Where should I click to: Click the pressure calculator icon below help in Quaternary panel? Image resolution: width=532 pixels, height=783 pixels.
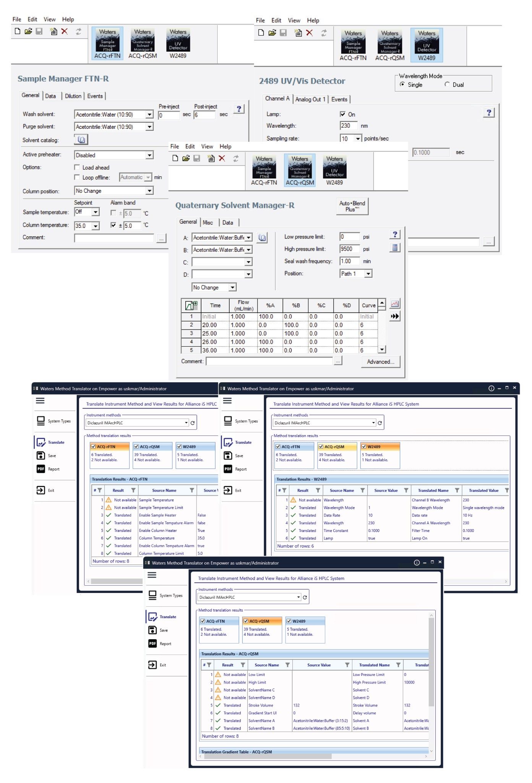395,247
